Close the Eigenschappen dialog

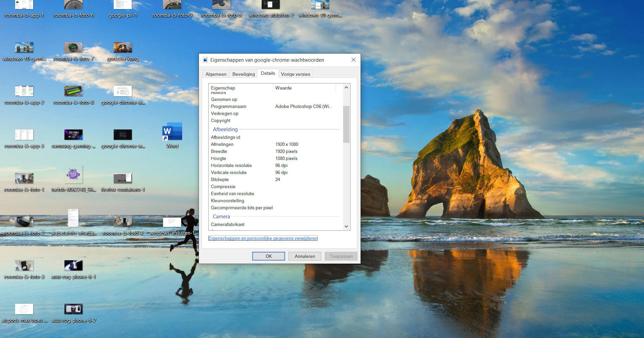pos(353,60)
